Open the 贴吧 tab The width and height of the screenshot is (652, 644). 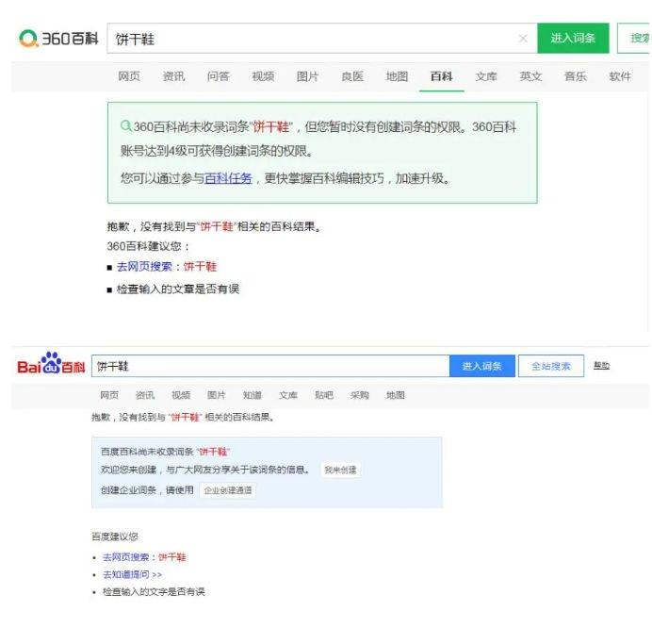tap(324, 395)
